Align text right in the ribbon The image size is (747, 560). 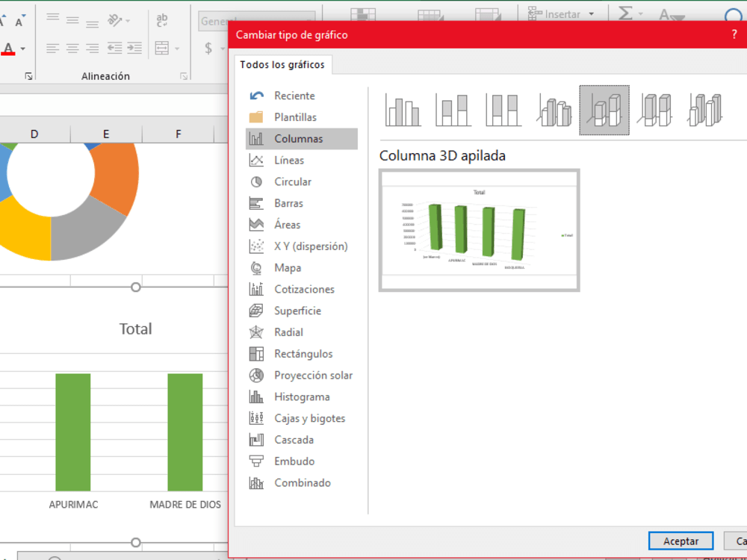pyautogui.click(x=93, y=48)
